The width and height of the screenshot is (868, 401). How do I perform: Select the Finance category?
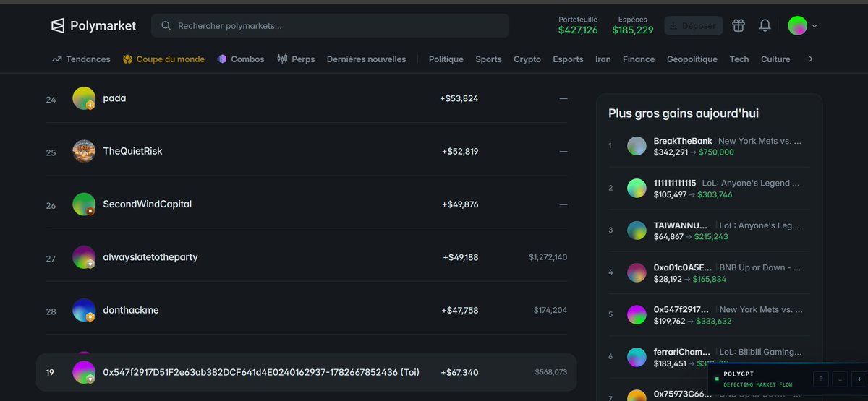tap(639, 59)
